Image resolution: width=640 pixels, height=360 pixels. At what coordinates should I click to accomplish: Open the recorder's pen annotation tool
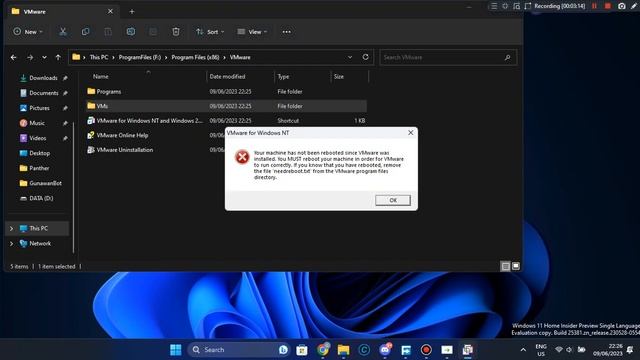634,6
